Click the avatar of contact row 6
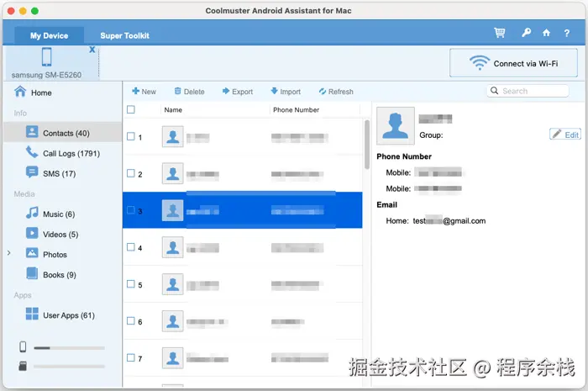This screenshot has height=391, width=588. click(172, 321)
